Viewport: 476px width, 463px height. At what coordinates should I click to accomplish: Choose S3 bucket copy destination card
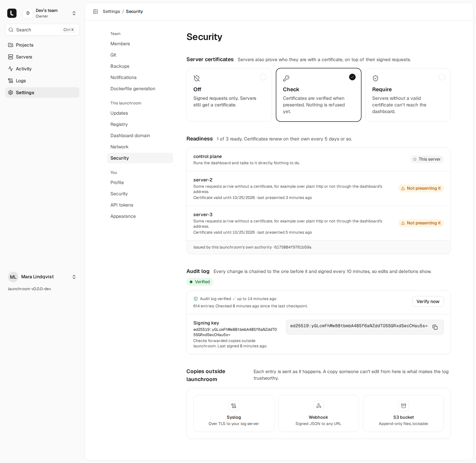point(403,413)
